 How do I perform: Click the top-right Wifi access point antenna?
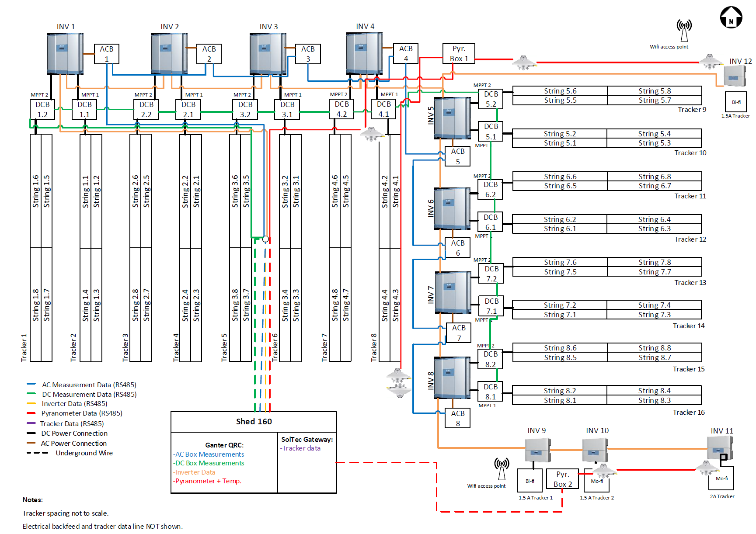(x=684, y=30)
